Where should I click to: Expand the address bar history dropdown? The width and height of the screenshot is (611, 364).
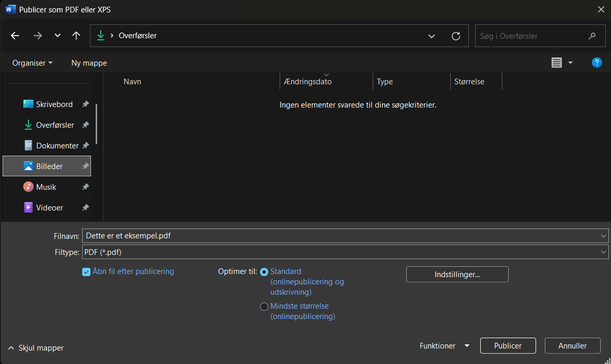pos(431,36)
